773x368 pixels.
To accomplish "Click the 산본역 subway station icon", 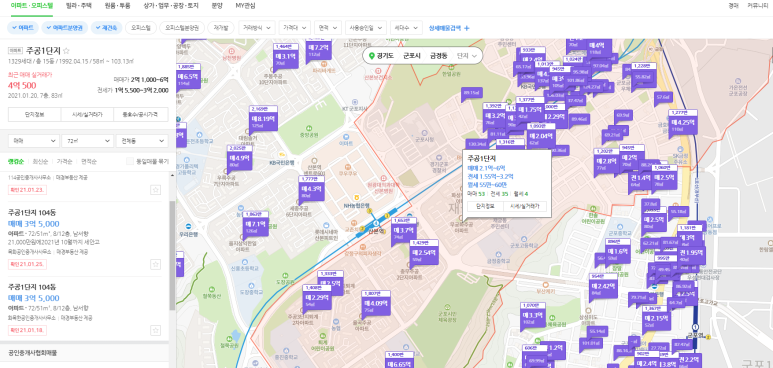I will coord(377,223).
